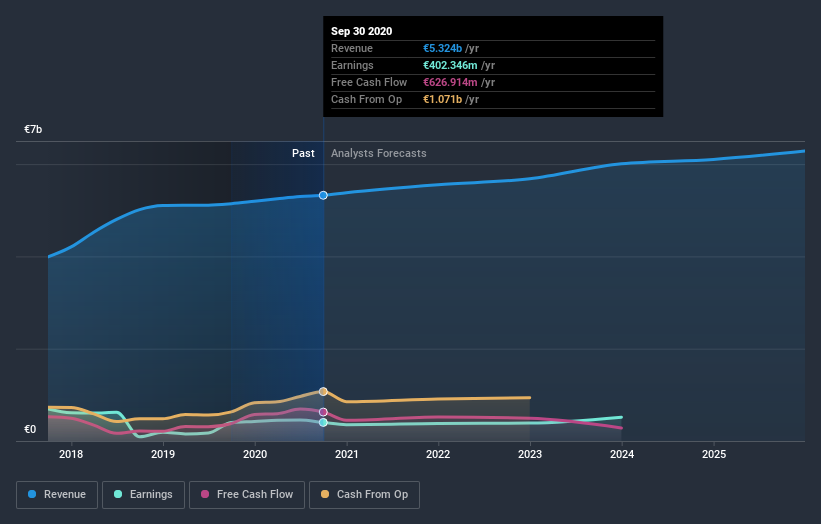Click the €1.071b cash from op value

442,99
